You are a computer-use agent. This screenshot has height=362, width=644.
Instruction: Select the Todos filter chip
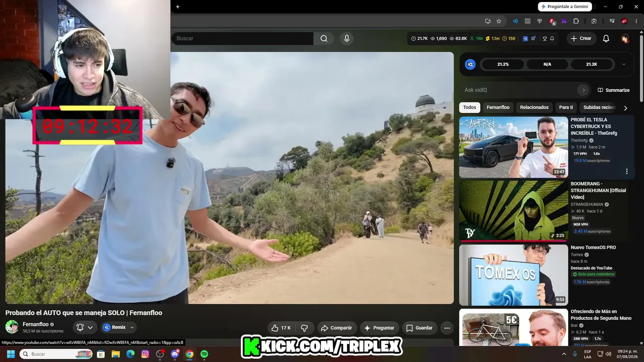pos(469,108)
